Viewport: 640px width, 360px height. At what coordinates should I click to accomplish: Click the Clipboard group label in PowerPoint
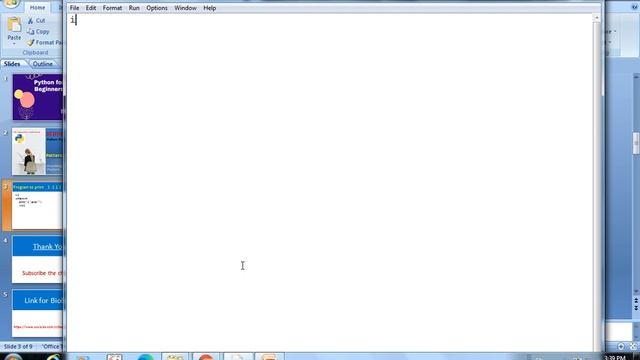[x=35, y=53]
